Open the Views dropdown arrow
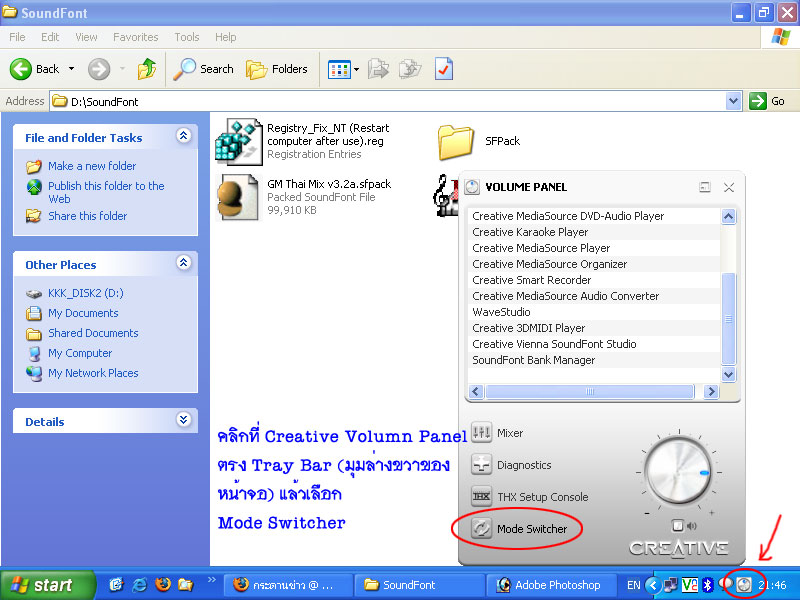The image size is (800, 600). pyautogui.click(x=357, y=69)
